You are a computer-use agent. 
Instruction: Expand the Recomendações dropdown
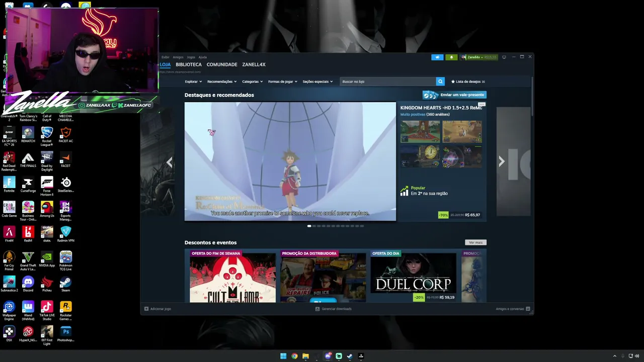(x=222, y=81)
